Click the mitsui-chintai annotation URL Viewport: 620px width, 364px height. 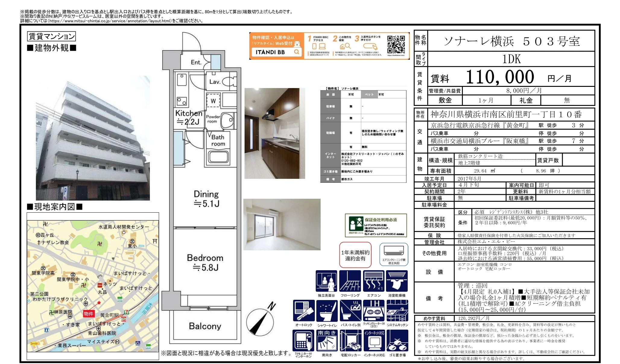[110, 21]
